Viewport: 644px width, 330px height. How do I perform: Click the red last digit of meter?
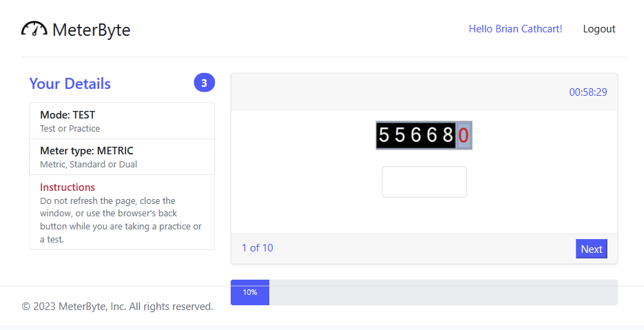464,135
